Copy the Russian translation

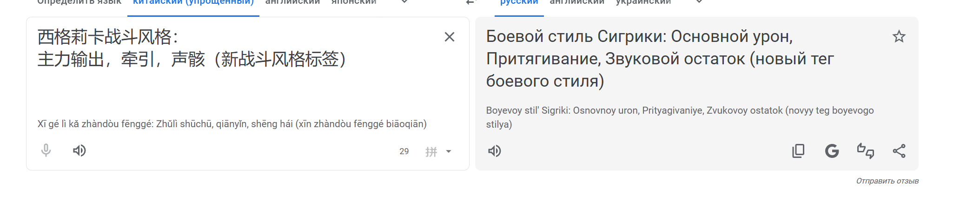tap(798, 151)
